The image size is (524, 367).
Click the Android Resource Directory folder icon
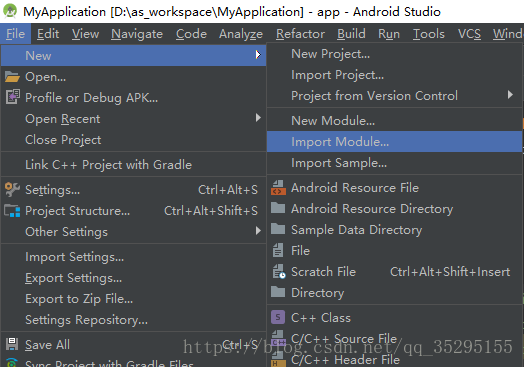pyautogui.click(x=278, y=208)
